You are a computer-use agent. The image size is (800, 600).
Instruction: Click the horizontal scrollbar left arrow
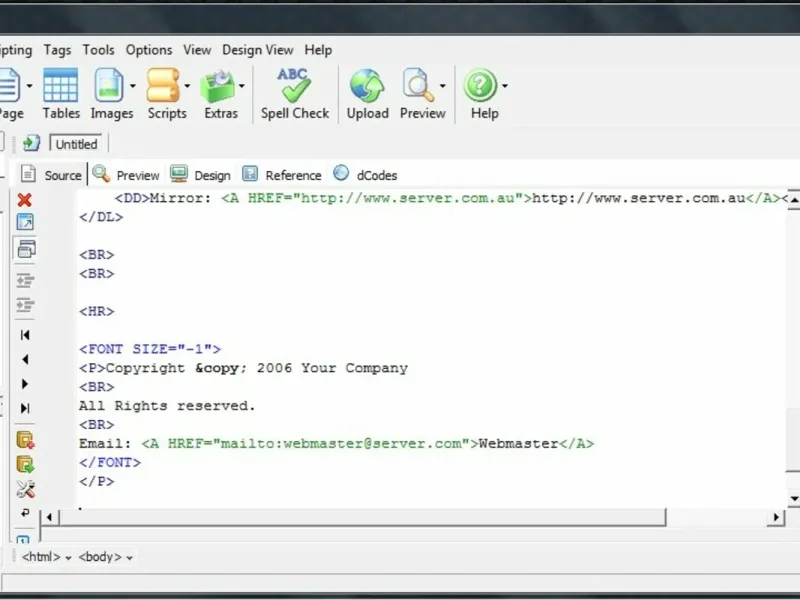[49, 517]
